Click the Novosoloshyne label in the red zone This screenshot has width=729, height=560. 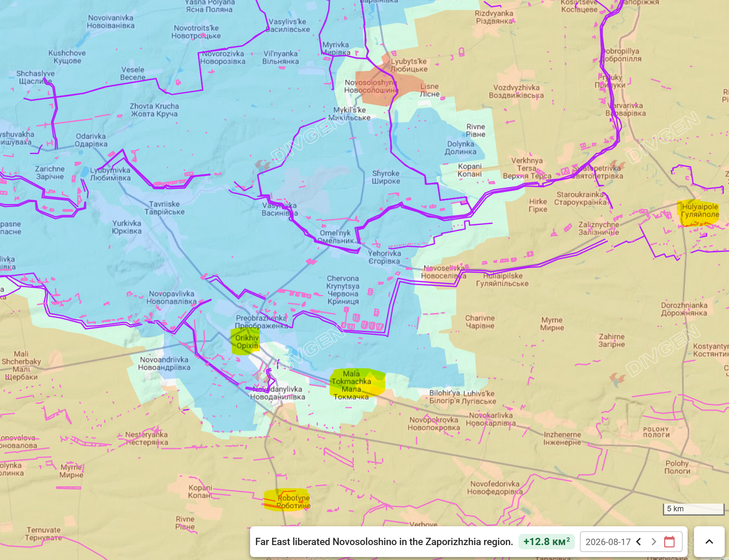coord(370,86)
